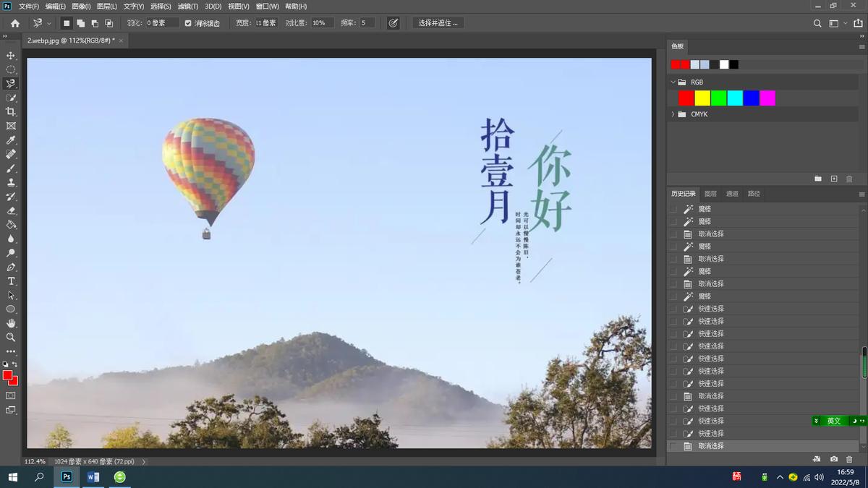Select the Hand tool

pyautogui.click(x=11, y=323)
